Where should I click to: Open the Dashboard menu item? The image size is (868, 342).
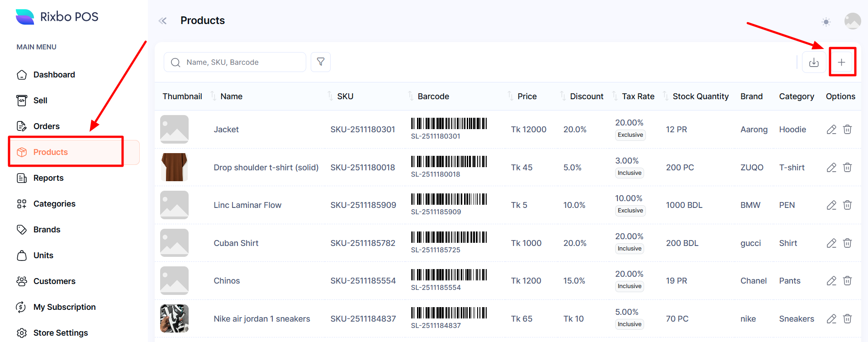54,75
